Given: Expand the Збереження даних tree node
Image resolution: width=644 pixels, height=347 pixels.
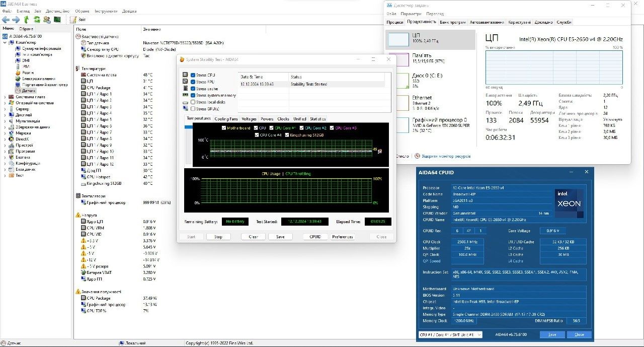Looking at the screenshot, I should pos(6,127).
